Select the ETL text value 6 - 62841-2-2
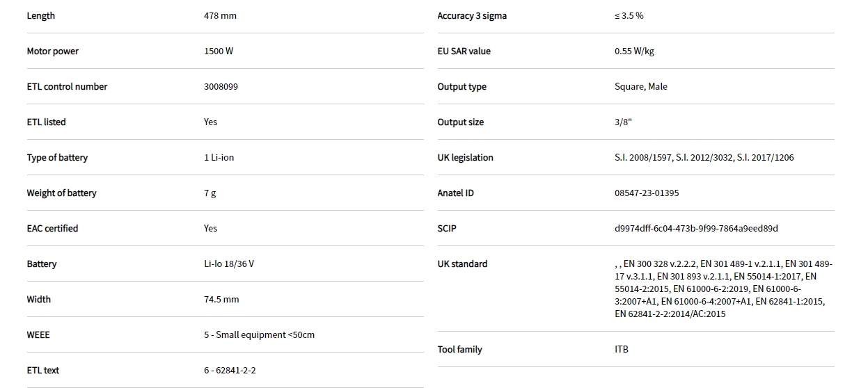This screenshot has width=868, height=388. (230, 371)
